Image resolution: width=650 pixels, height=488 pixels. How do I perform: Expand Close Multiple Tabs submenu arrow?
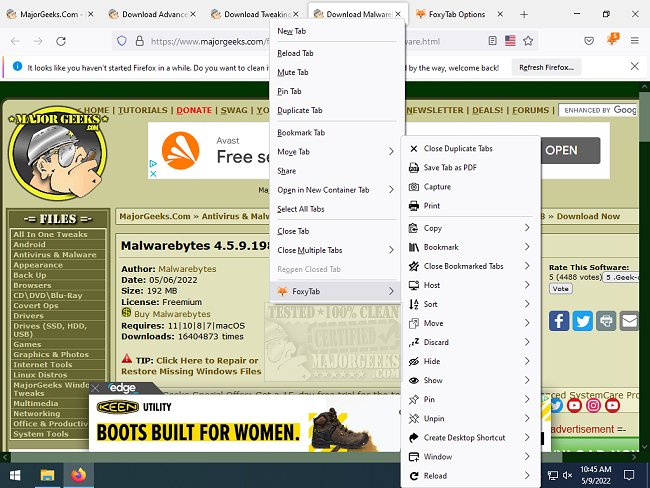click(x=391, y=250)
